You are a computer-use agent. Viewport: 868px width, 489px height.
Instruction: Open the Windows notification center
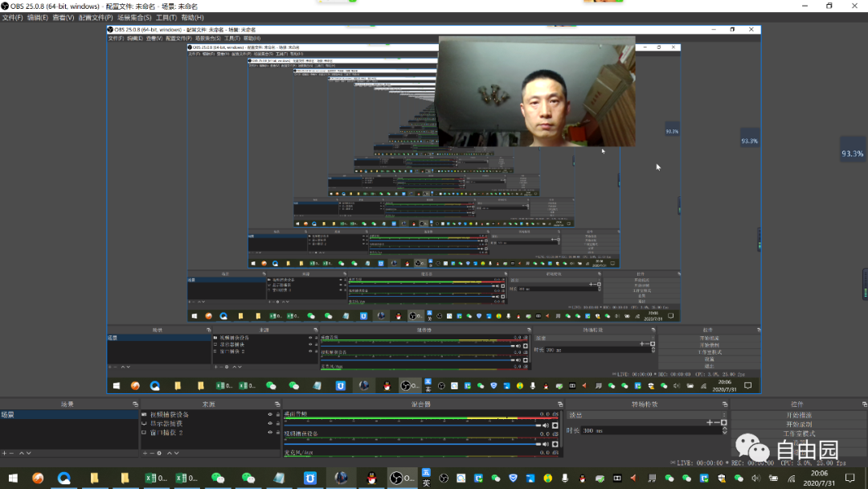tap(850, 478)
